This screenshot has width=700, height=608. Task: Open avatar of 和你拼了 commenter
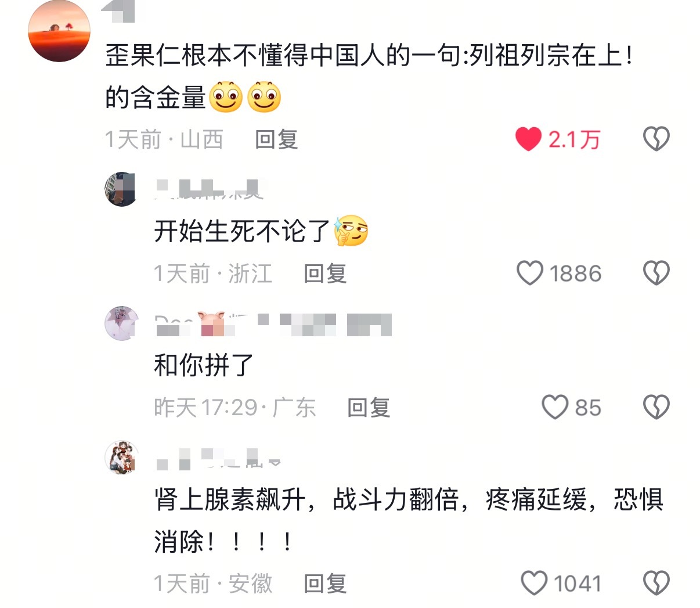tap(122, 323)
